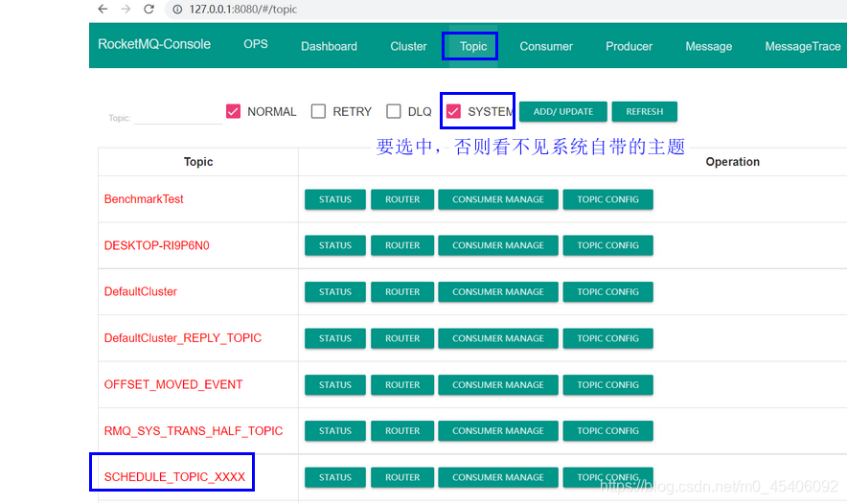847x504 pixels.
Task: Click CONSUMER MANAGE for SCHEDULE_TOPIC_XXXX
Action: 498,477
